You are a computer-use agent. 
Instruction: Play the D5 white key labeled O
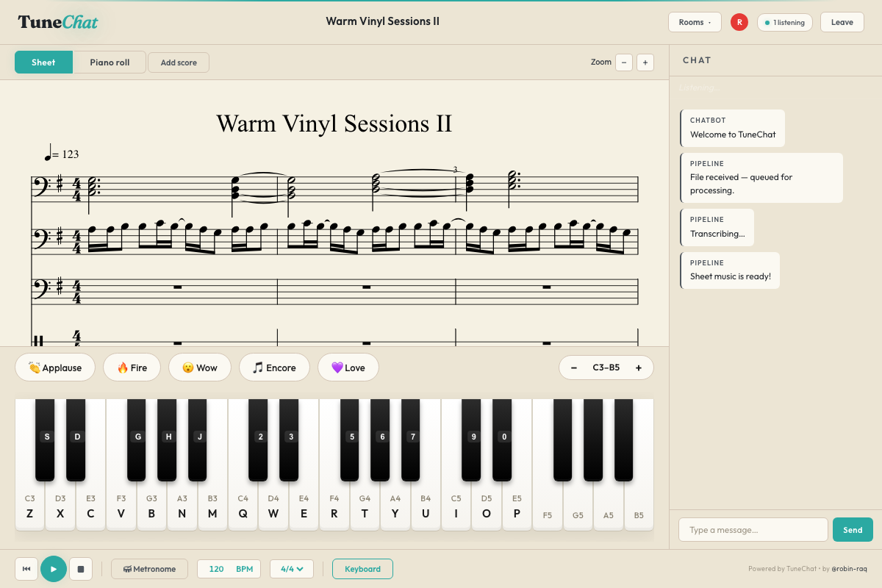[x=487, y=507]
